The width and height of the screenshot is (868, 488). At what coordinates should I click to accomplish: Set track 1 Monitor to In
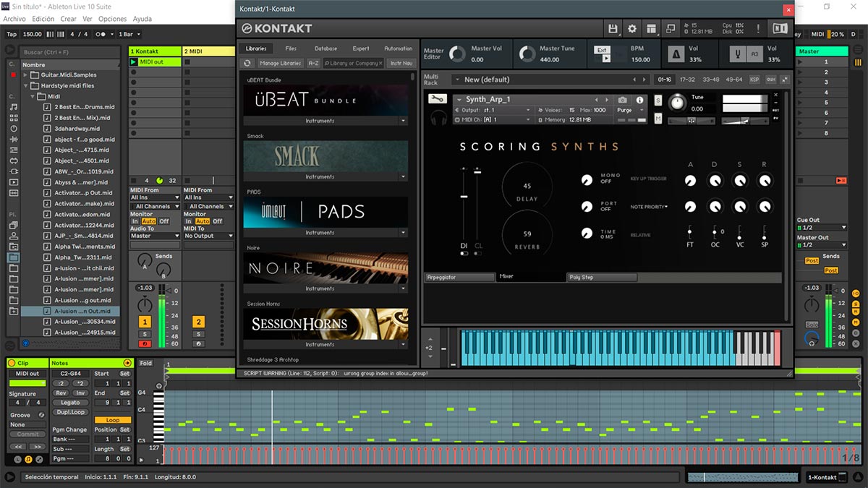tap(135, 221)
